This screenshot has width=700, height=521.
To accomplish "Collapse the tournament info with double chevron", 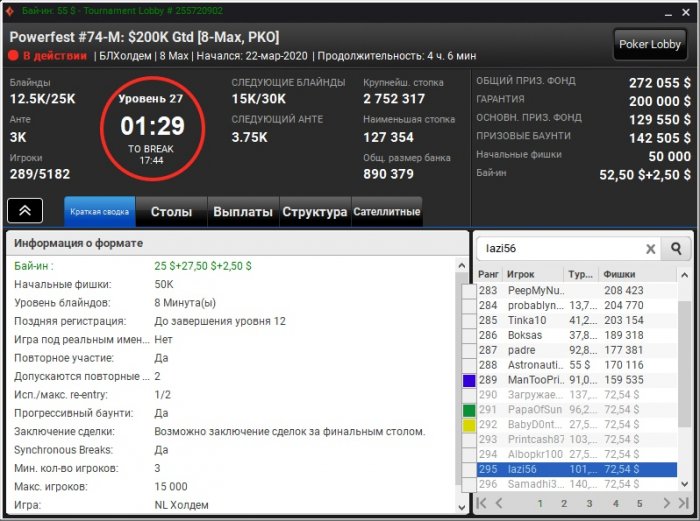I will (25, 210).
